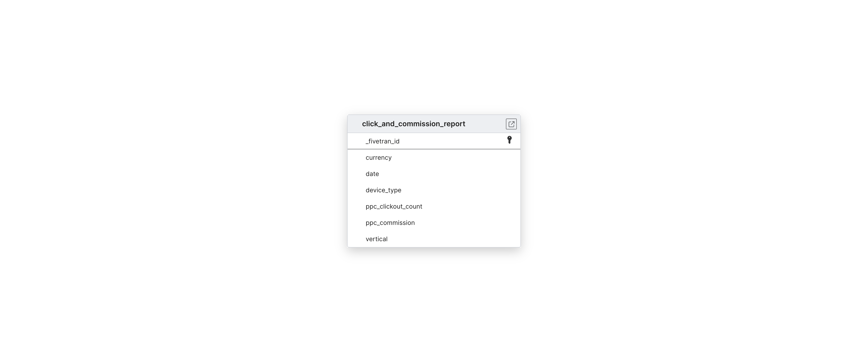Select the date field row
868x362 pixels.
point(434,173)
